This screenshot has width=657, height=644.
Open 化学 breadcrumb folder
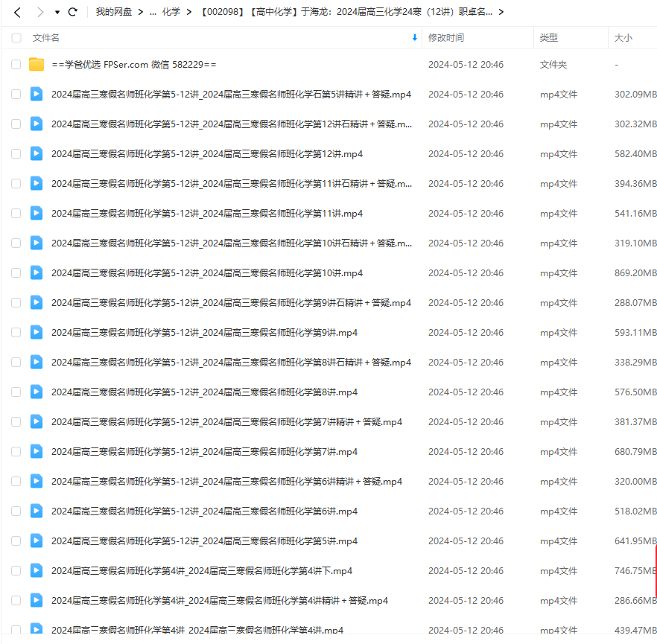[x=171, y=12]
